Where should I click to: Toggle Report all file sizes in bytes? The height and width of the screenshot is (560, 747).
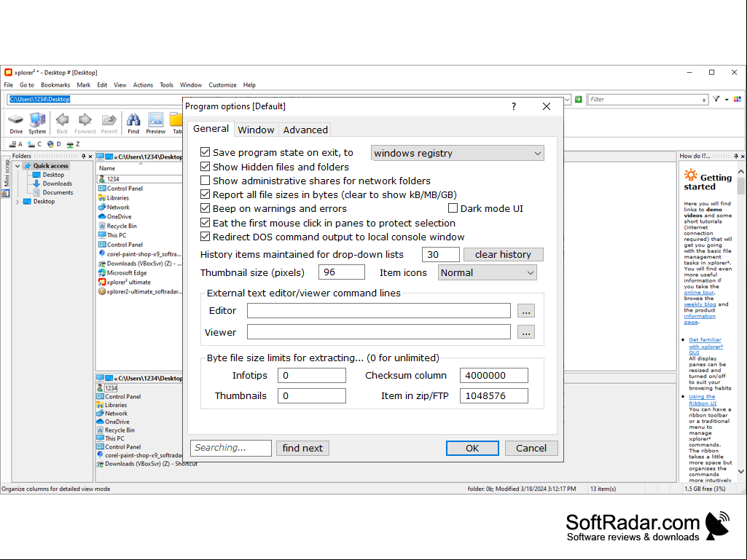coord(206,194)
